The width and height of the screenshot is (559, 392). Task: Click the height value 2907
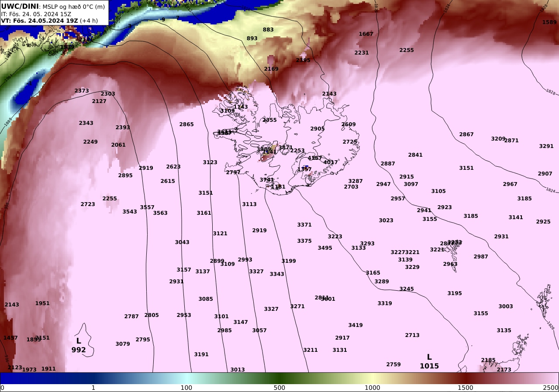pos(545,174)
